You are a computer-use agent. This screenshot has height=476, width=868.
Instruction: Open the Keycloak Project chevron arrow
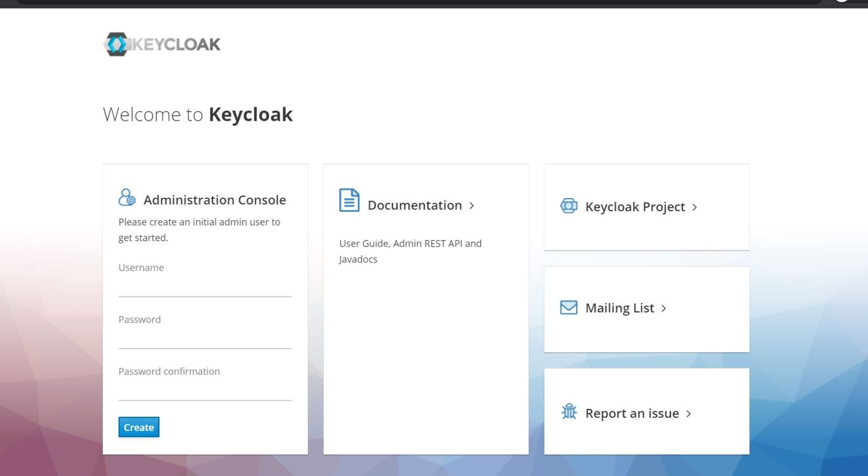coord(696,207)
